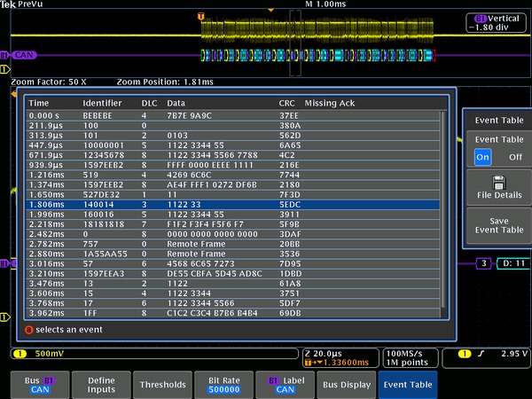Select the Event Table bottom menu tab
The height and width of the screenshot is (399, 532).
point(407,384)
